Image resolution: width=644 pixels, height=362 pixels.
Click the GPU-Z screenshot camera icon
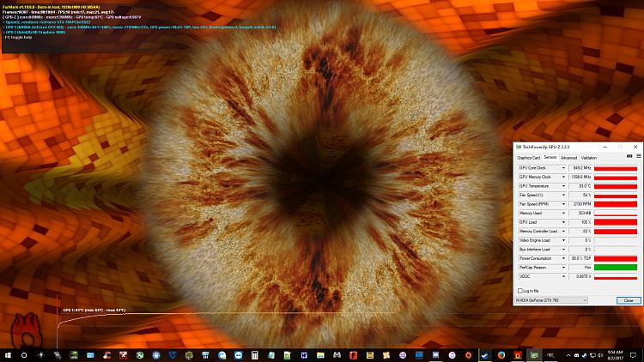tap(629, 156)
